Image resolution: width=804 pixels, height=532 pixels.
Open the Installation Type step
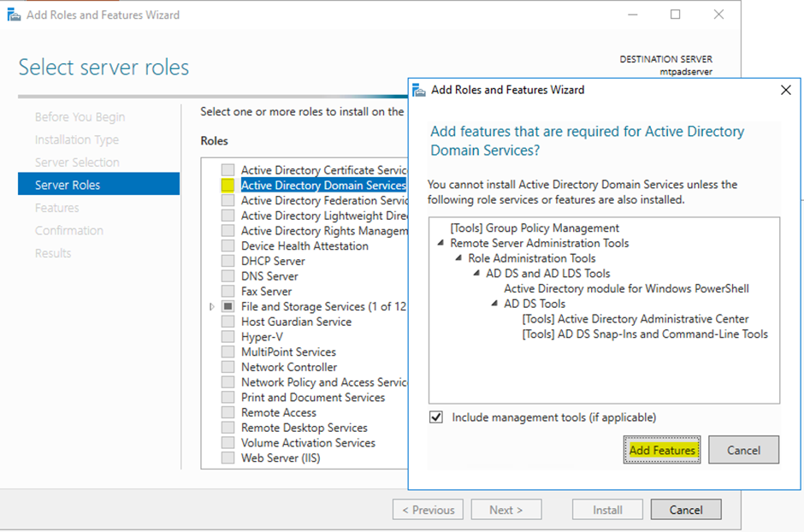tap(77, 139)
